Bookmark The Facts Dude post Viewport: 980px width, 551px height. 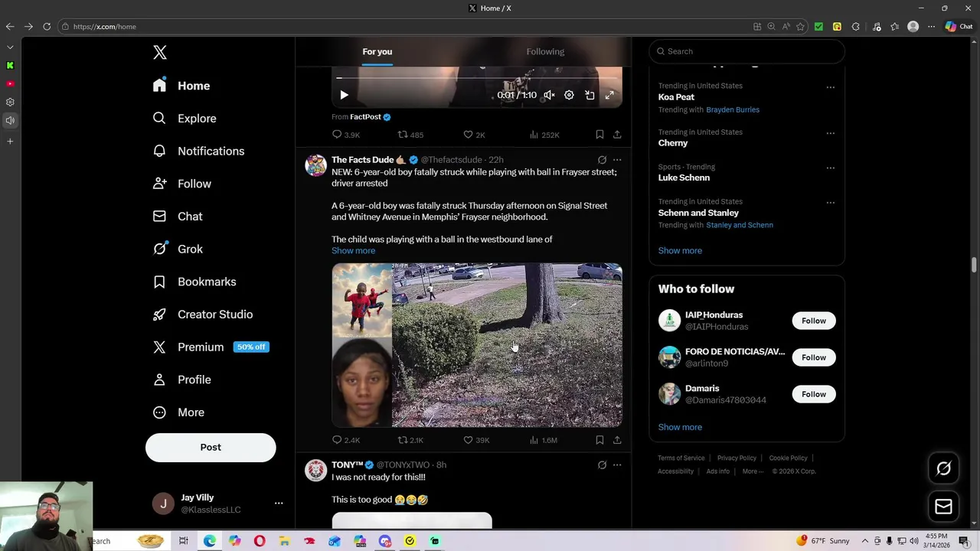click(x=599, y=440)
